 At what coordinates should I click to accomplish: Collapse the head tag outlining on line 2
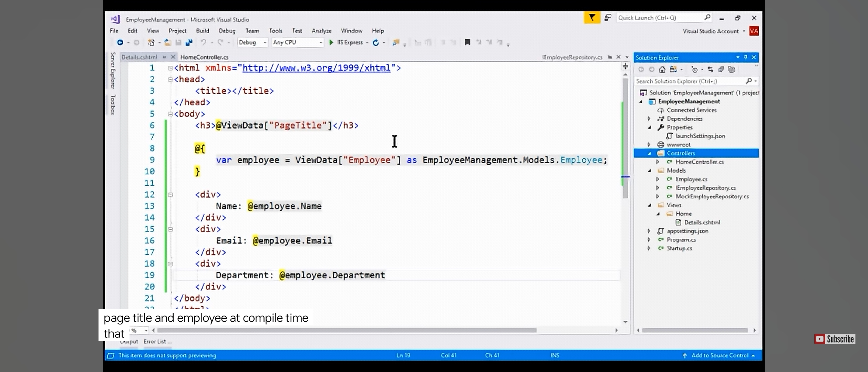(x=170, y=80)
